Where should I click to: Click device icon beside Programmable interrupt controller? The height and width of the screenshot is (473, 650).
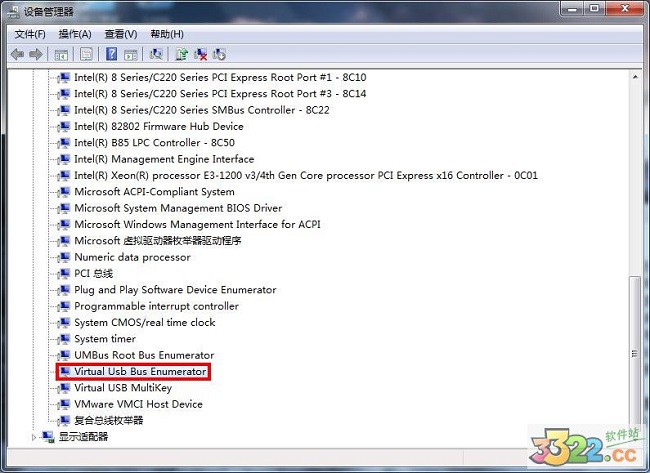tap(64, 306)
